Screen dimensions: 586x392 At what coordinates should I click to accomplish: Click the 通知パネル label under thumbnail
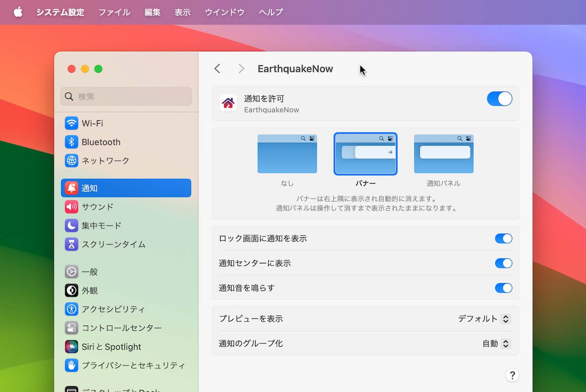[444, 184]
